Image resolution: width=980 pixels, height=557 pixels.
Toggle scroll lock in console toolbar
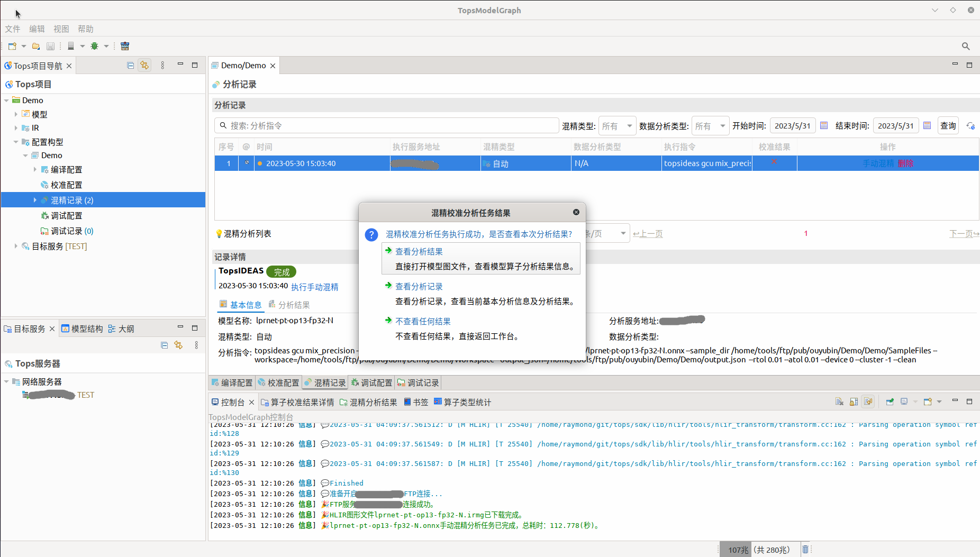(854, 402)
